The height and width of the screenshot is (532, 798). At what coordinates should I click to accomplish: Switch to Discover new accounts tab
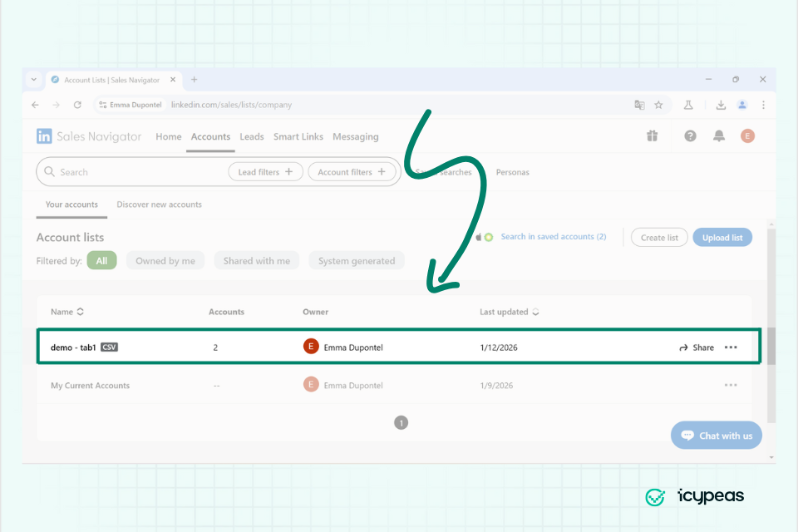pyautogui.click(x=160, y=204)
